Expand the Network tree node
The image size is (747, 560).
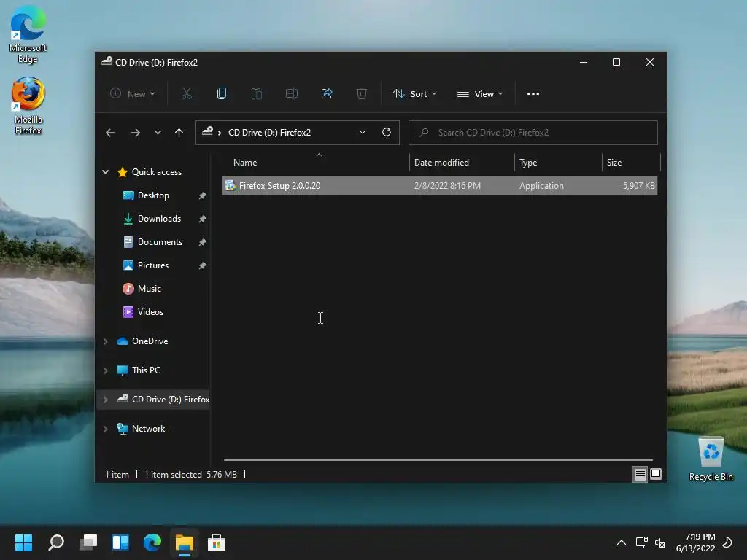106,429
